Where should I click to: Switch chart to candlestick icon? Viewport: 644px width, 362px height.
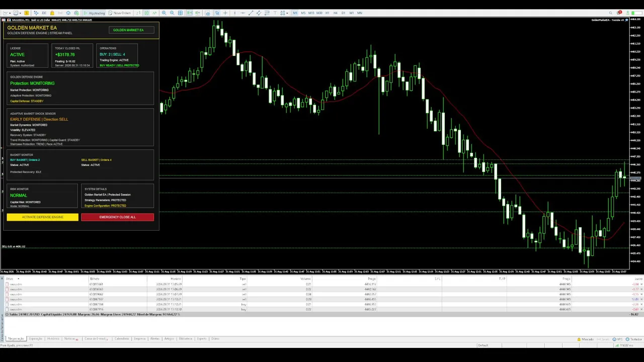[x=146, y=13]
